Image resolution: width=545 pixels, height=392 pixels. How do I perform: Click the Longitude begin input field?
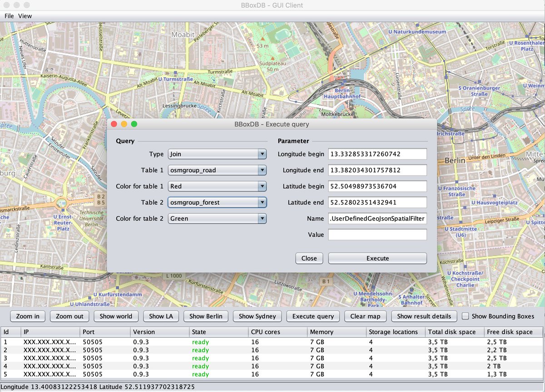point(377,154)
